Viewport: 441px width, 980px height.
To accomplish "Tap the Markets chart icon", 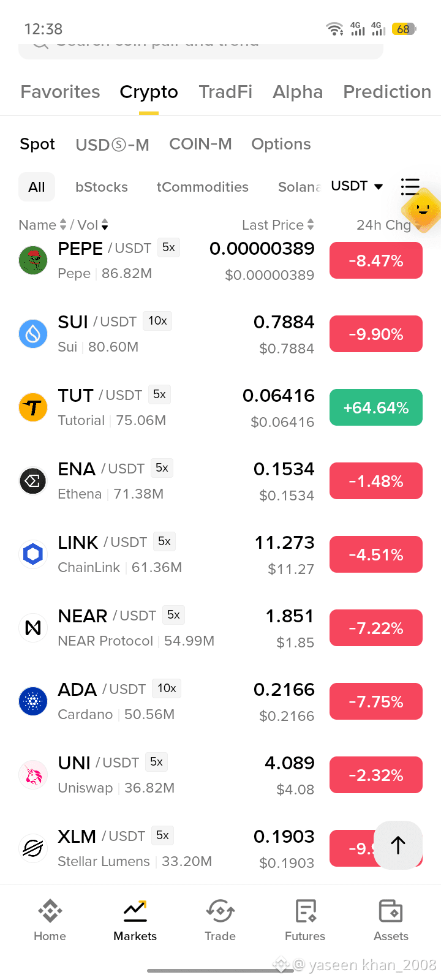I will 135,911.
